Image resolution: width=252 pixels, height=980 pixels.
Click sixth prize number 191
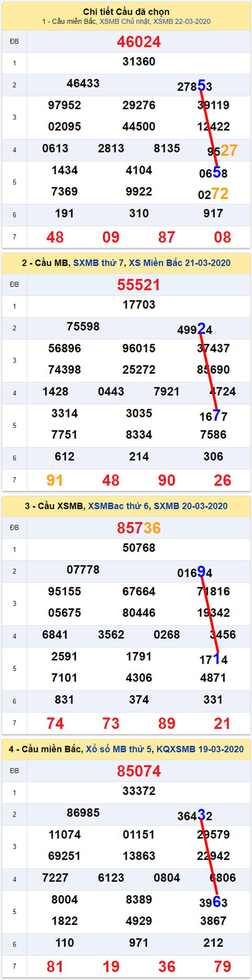[65, 214]
